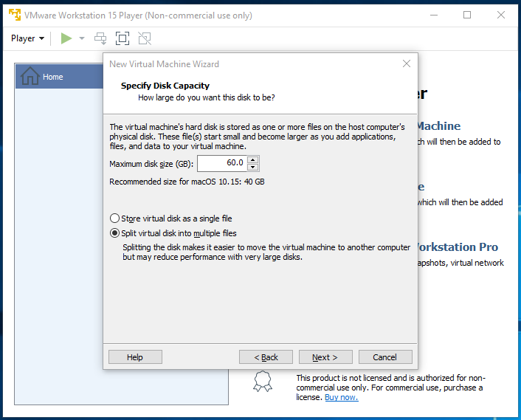Expand the power options arrow beside play

[82, 38]
